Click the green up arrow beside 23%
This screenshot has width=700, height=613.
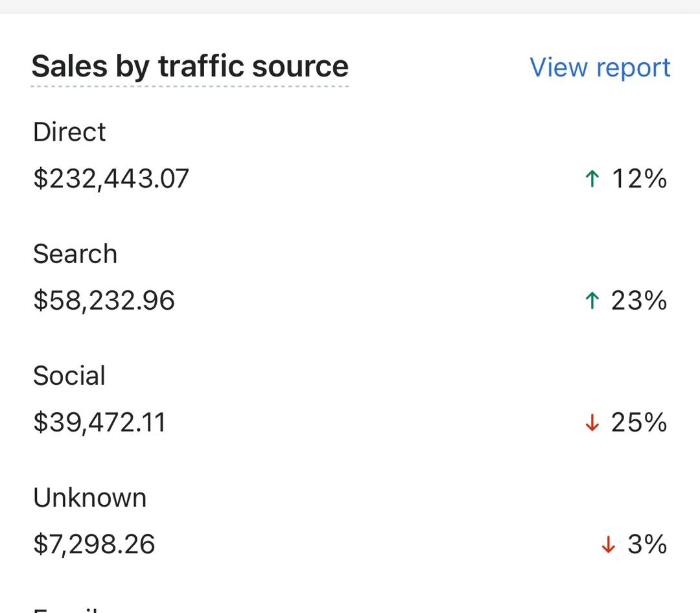(x=592, y=301)
